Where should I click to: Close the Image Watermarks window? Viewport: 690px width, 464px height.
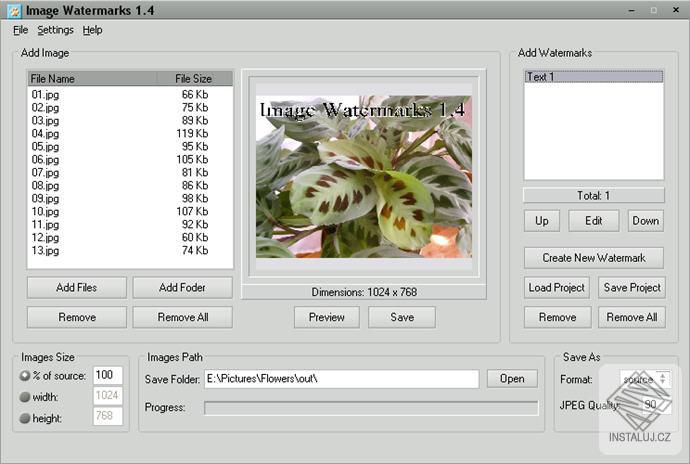[x=676, y=10]
